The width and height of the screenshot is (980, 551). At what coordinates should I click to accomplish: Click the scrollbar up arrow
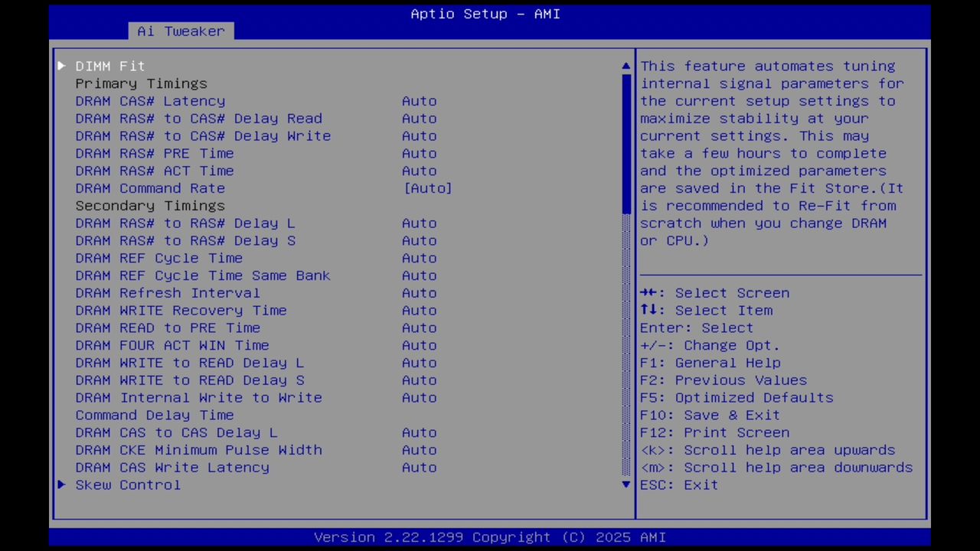tap(625, 66)
